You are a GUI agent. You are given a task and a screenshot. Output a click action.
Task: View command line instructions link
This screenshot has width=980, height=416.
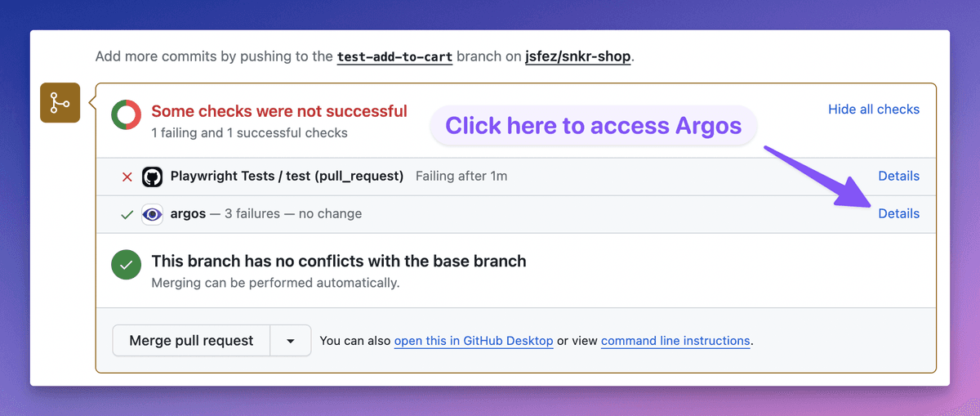tap(675, 341)
